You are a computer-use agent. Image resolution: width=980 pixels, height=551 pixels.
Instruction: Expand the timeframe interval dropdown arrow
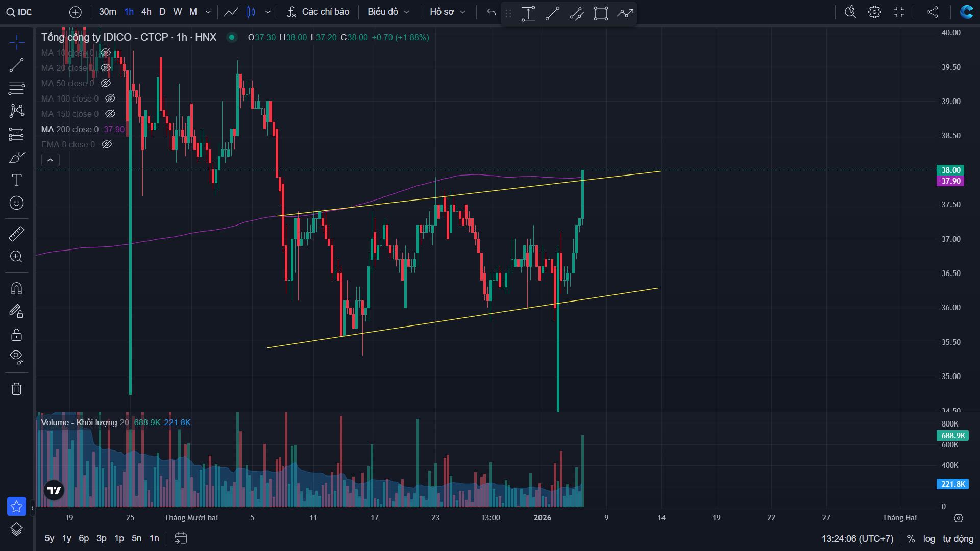click(208, 12)
